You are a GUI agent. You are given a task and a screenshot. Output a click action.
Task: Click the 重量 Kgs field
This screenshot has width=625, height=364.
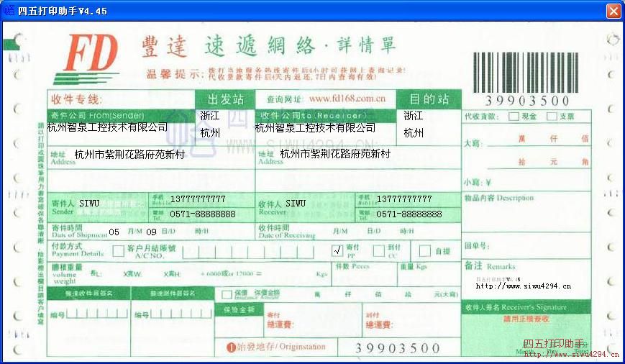(429, 274)
